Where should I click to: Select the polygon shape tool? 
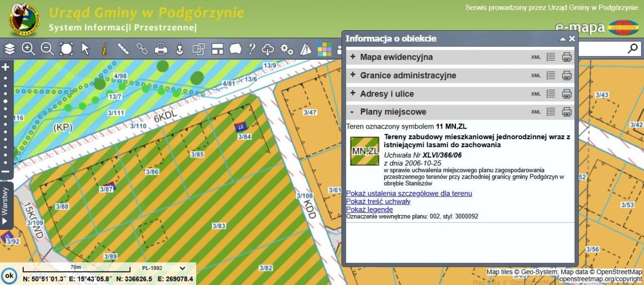[x=235, y=49]
